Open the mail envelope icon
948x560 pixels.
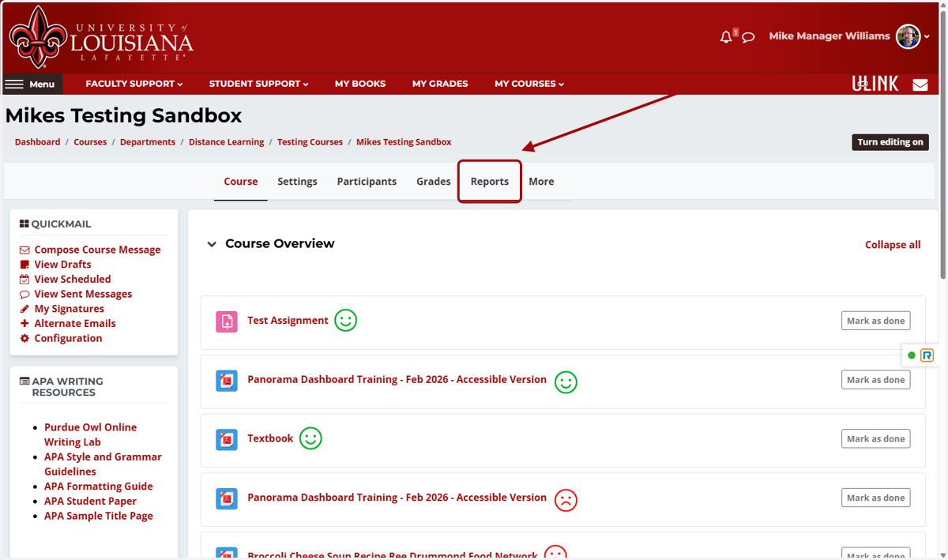click(920, 85)
